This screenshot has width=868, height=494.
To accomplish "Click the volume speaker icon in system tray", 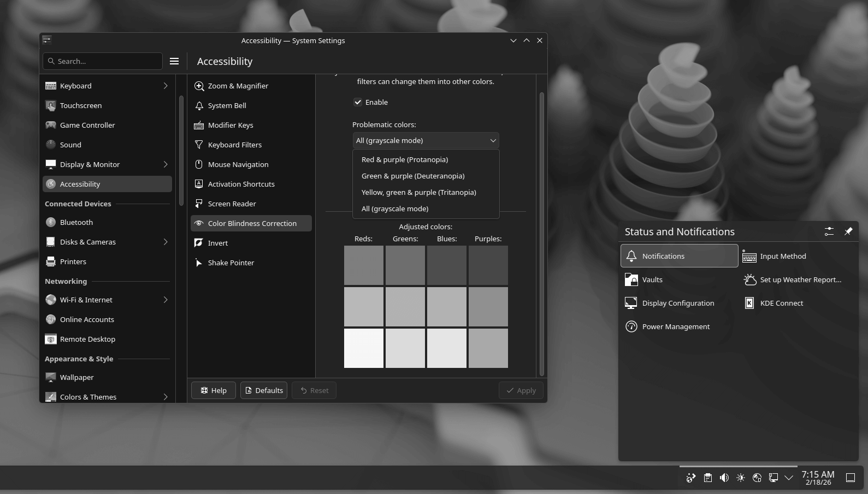I will [724, 478].
